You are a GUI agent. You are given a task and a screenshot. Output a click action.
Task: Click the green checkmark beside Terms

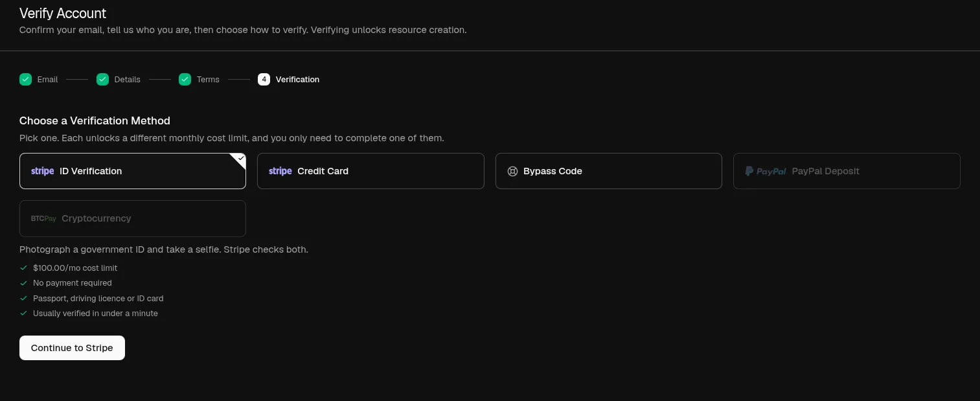click(185, 79)
